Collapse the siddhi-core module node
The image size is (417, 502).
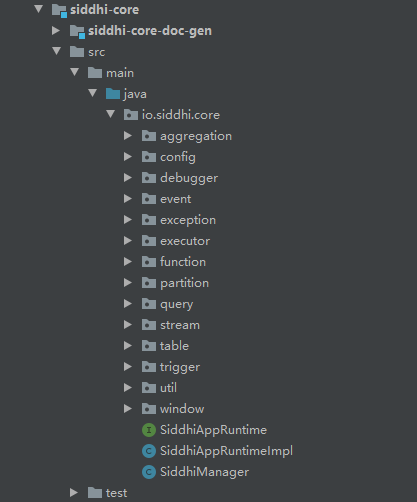click(x=39, y=9)
